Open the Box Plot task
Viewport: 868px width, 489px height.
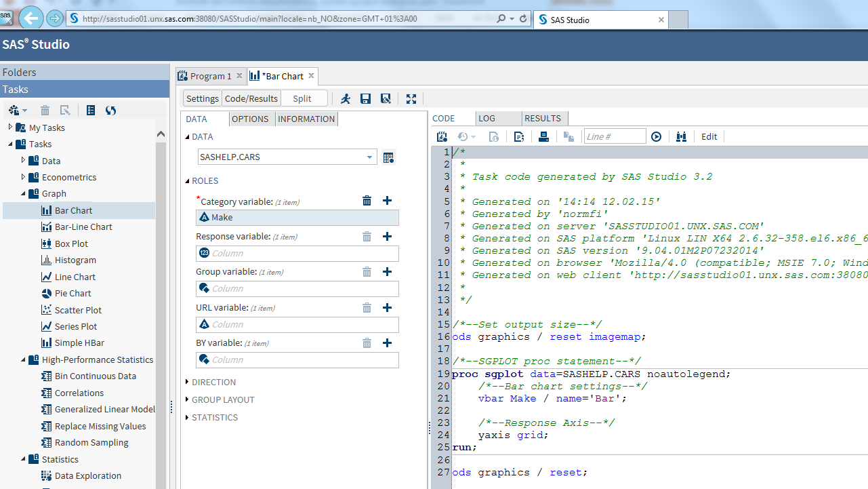pos(71,243)
